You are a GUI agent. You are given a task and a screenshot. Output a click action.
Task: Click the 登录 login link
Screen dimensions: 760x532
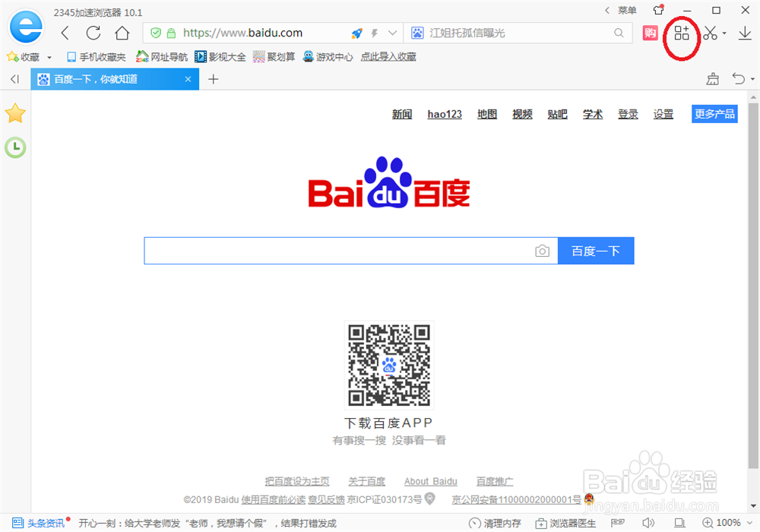point(629,114)
